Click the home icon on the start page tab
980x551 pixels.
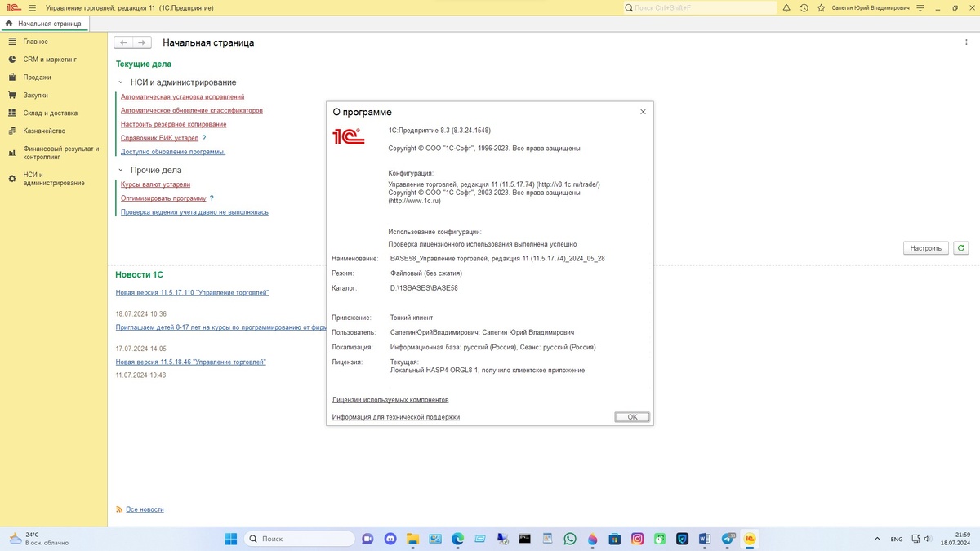tap(10, 24)
